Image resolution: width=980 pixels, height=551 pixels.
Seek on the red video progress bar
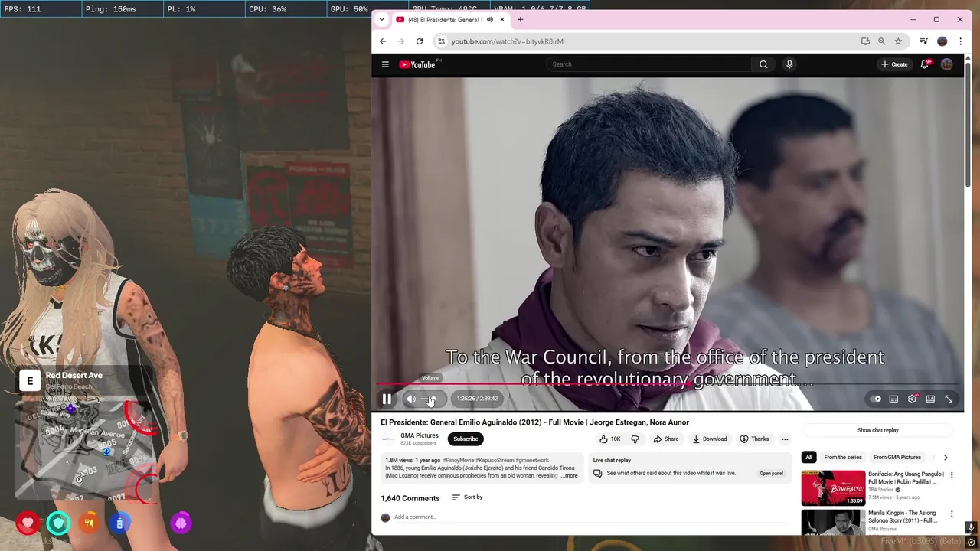(668, 384)
